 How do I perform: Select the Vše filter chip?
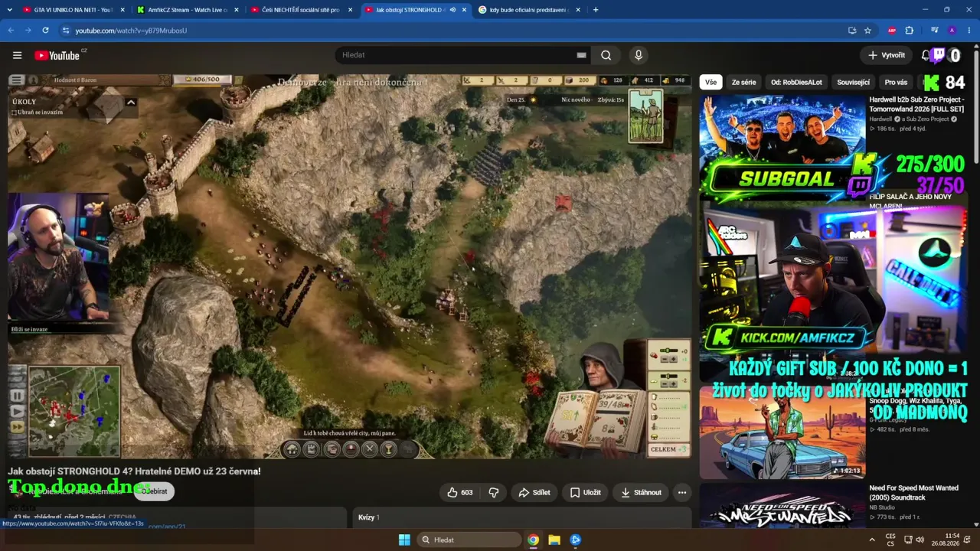[x=710, y=82]
